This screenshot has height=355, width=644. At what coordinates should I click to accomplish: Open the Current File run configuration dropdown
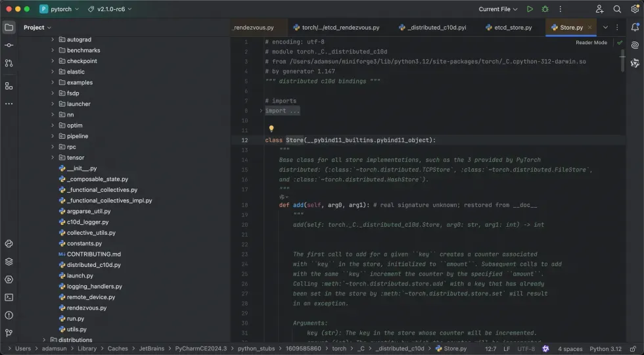coord(498,9)
